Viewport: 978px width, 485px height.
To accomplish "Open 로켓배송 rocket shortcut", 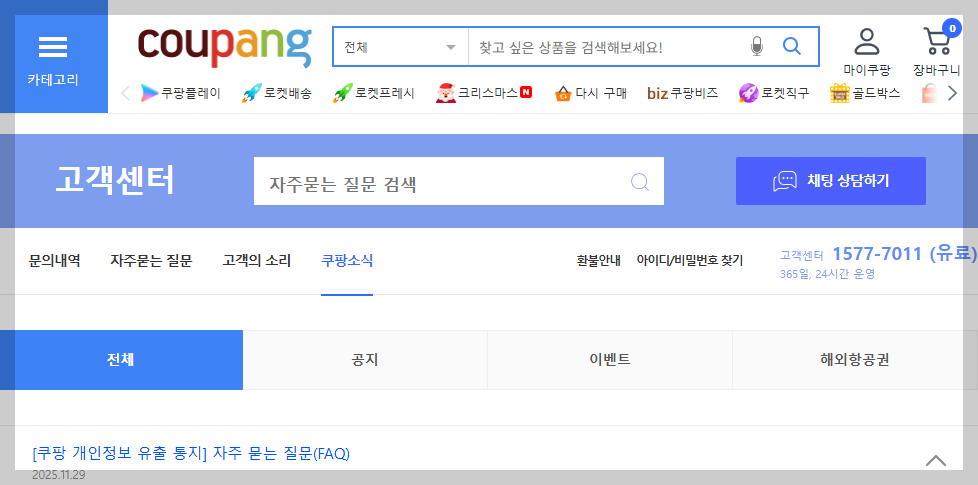I will click(x=276, y=94).
